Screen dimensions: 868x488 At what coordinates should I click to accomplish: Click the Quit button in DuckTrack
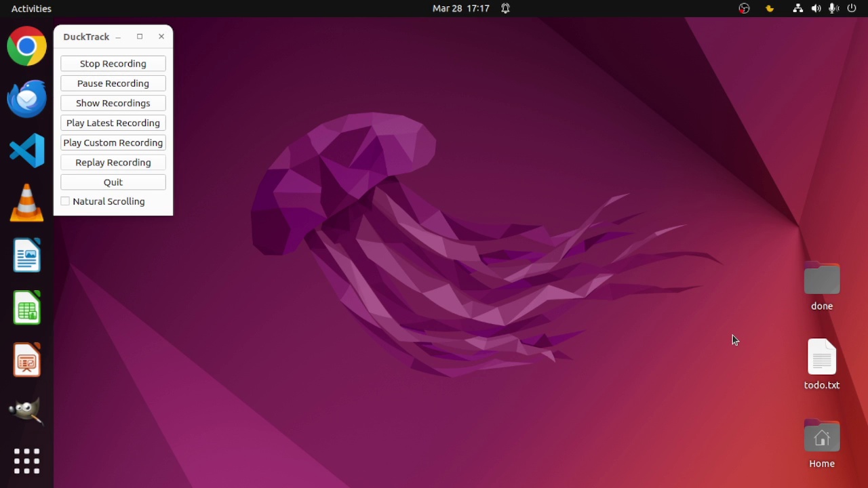[x=113, y=182]
